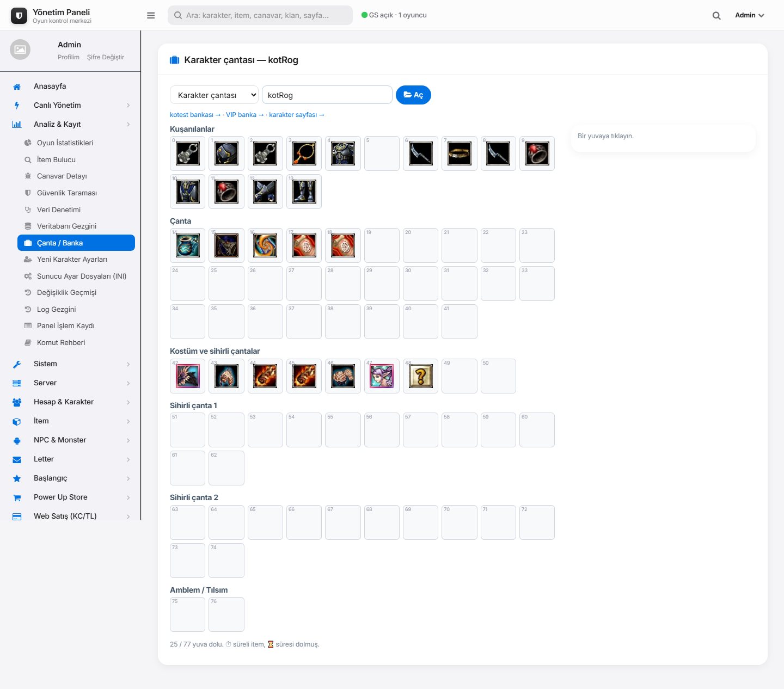Select the dark wing costume in slot 42
The height and width of the screenshot is (689, 784).
coord(187,376)
